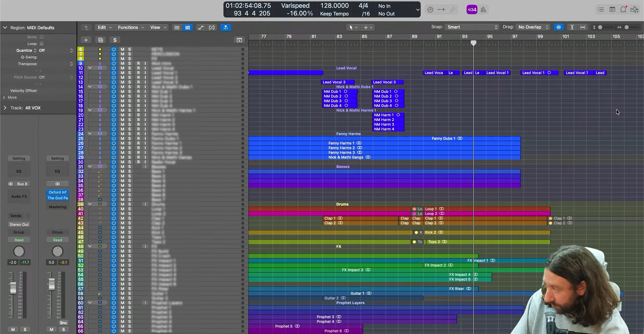Open the Snap Smart dropdown
Screen dimensions: 644x334
(x=472, y=27)
